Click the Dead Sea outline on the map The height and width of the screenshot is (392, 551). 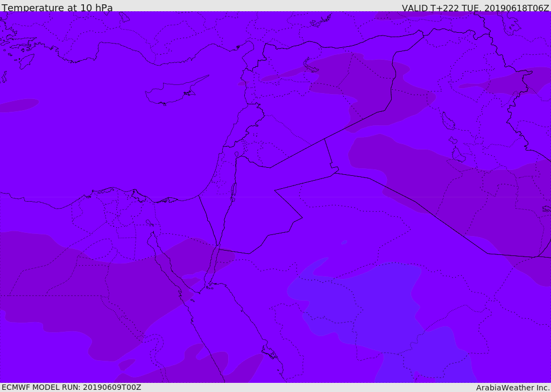[x=233, y=192]
